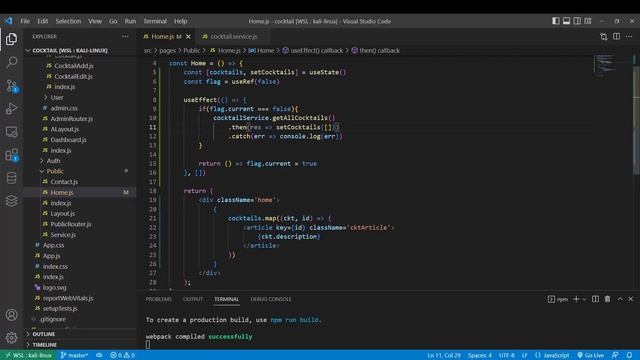Maximize the panel with chevron up

[x=620, y=299]
